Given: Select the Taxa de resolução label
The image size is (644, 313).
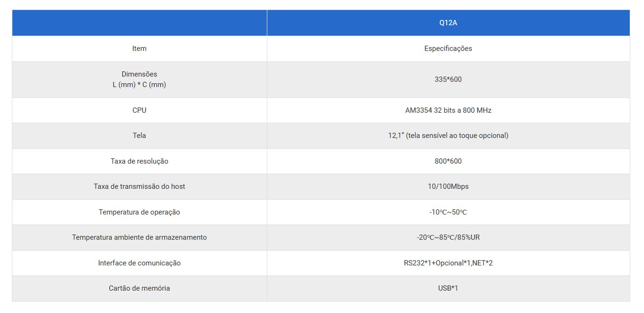Looking at the screenshot, I should [139, 161].
